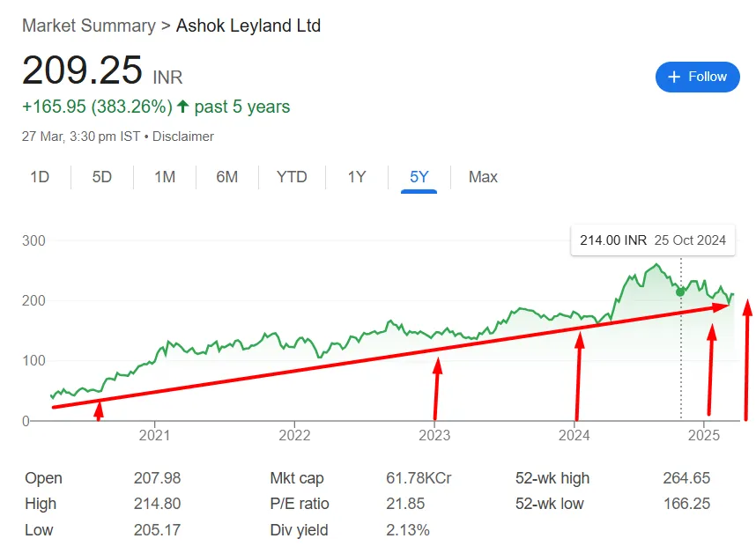756x546 pixels.
Task: Click the 214.00 INR chart tooltip
Action: pos(652,240)
